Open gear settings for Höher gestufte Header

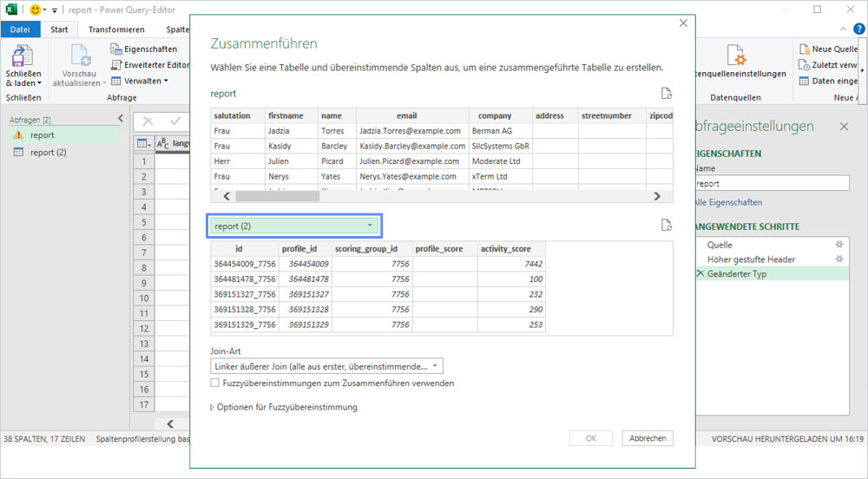(839, 259)
